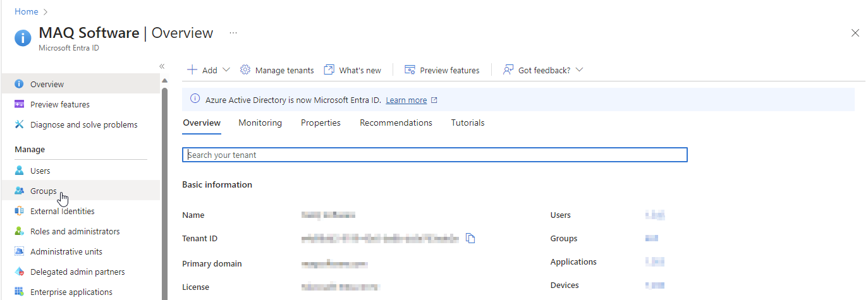This screenshot has height=300, width=868.
Task: Click the Manage tenants gear icon
Action: 245,70
